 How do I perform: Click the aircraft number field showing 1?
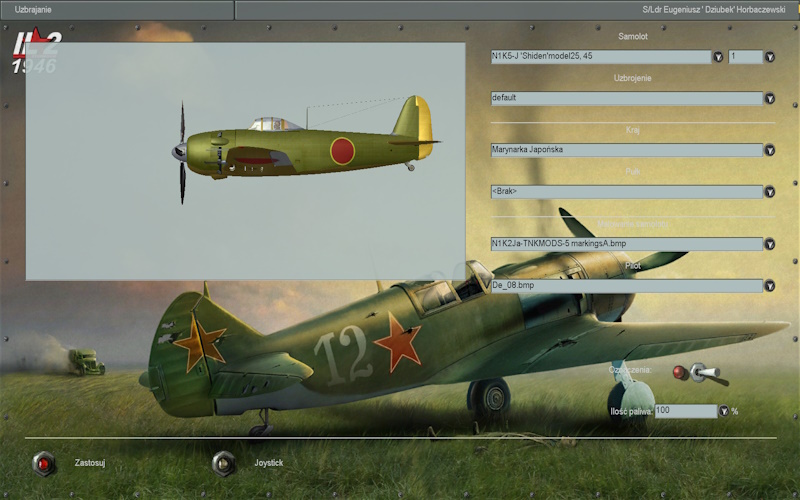pyautogui.click(x=745, y=57)
